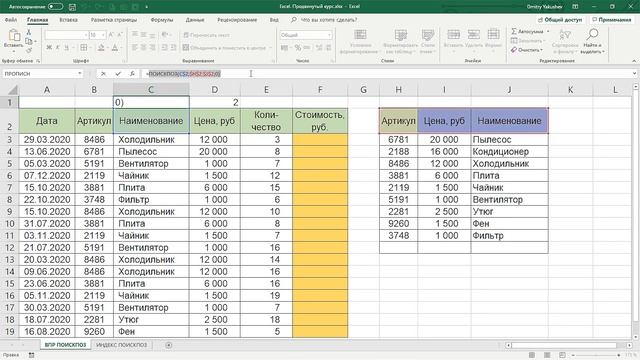Click cell with Кондиционер
Viewport: 640px width, 360px height.
click(x=509, y=151)
